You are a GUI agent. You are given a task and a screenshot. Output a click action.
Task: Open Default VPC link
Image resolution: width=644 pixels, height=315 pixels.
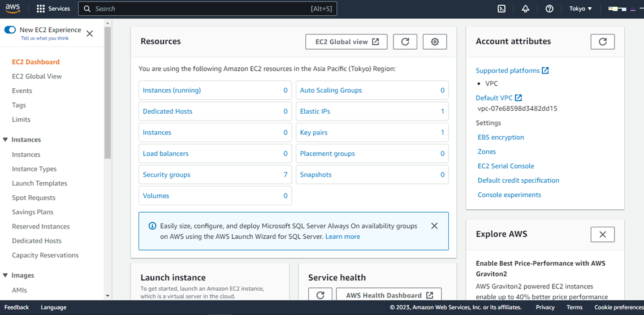click(499, 98)
